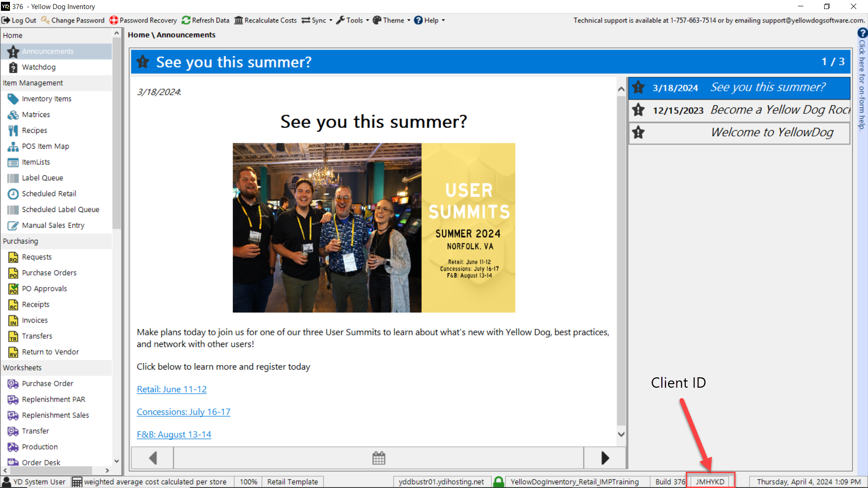Click the announcement content scroll-down arrow
868x488 pixels.
click(x=621, y=434)
